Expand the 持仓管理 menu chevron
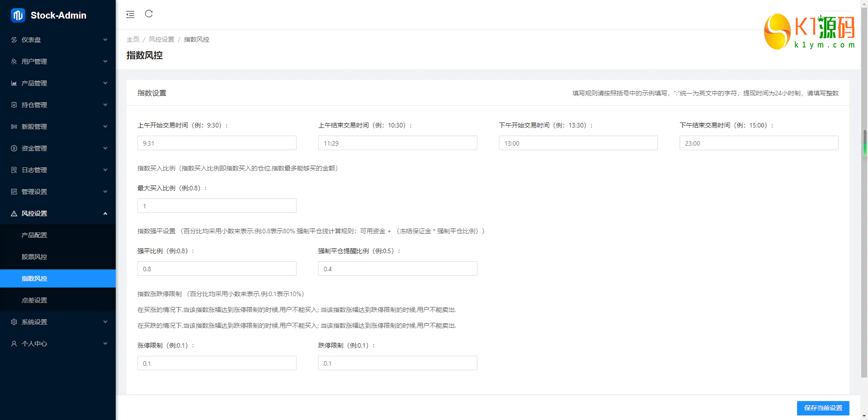The height and width of the screenshot is (420, 868). 105,105
